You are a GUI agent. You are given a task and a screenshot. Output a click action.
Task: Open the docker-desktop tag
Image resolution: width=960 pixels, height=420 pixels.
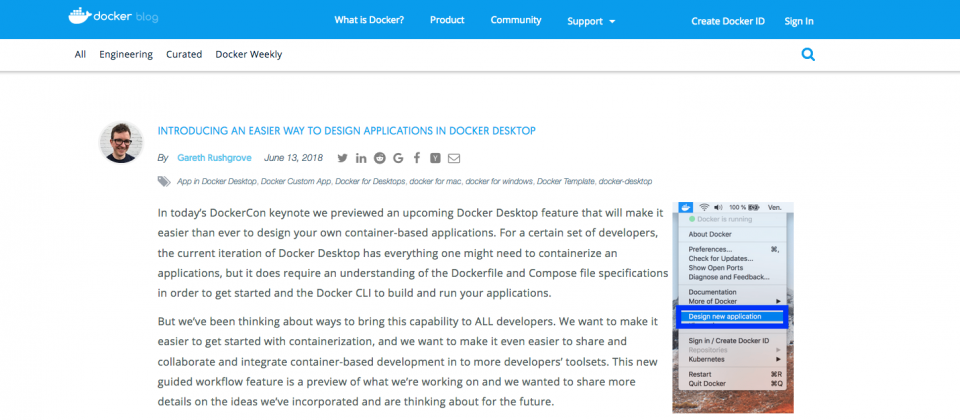[x=625, y=181]
